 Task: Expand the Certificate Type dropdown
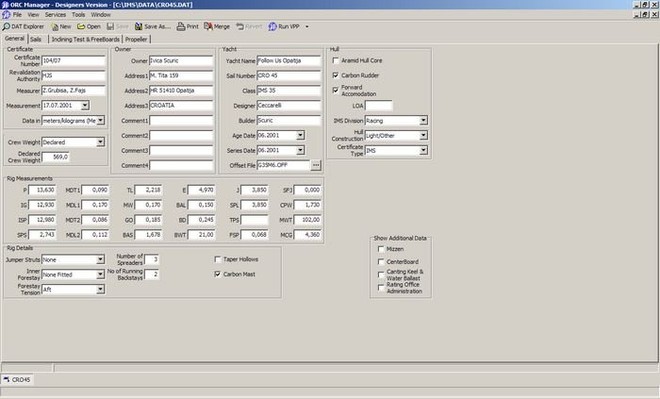[423, 150]
